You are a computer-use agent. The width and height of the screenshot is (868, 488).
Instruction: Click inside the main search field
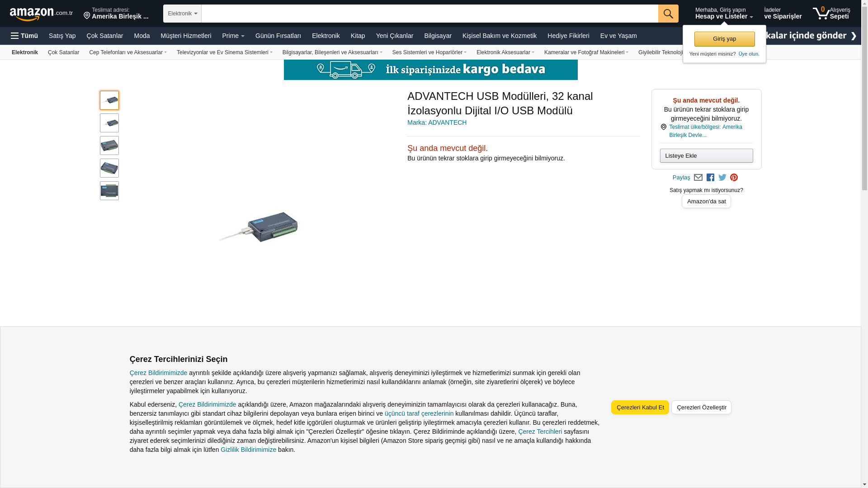click(x=429, y=14)
